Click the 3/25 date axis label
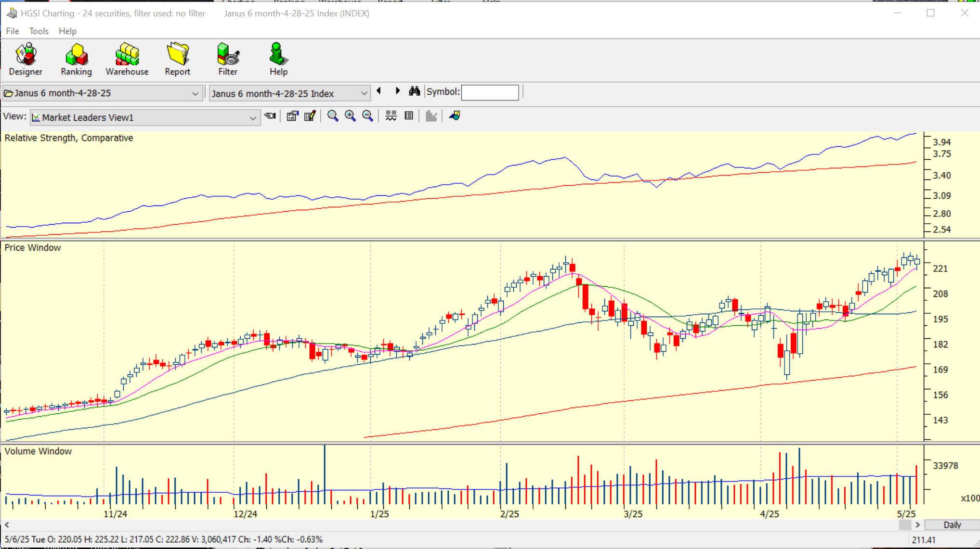Screen dimensions: 980x549 coord(633,514)
